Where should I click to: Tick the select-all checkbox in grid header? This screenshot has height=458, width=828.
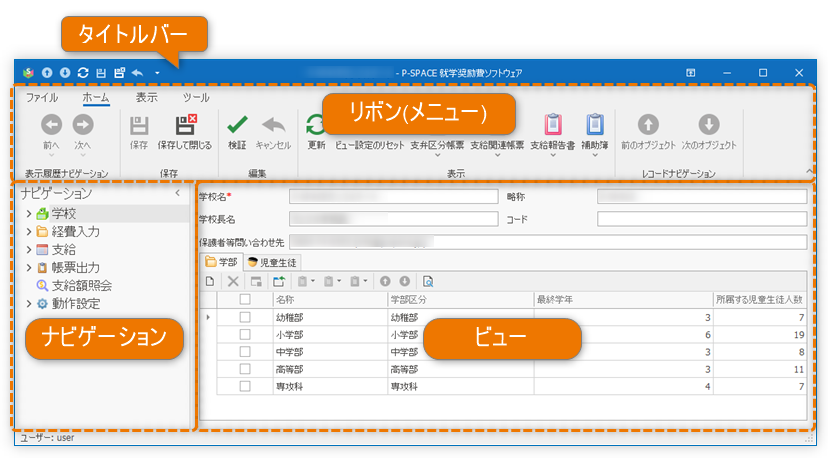(245, 300)
